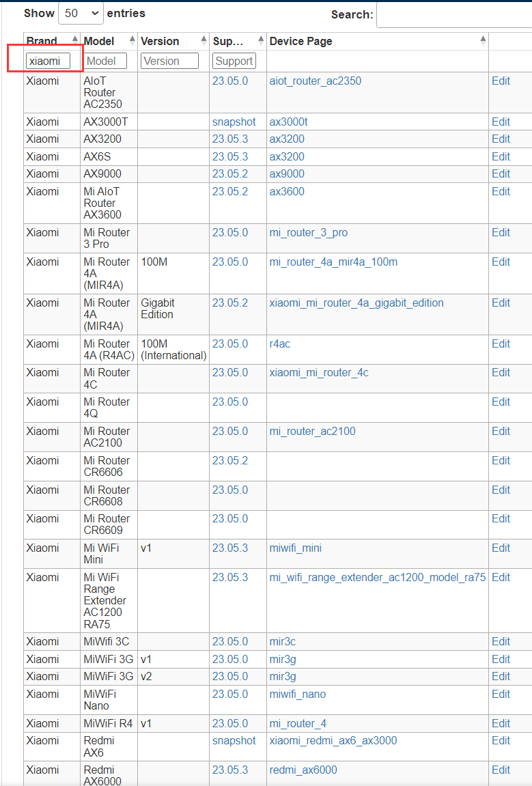The image size is (532, 786).
Task: Edit the Mi Router 4C entry
Action: (501, 372)
